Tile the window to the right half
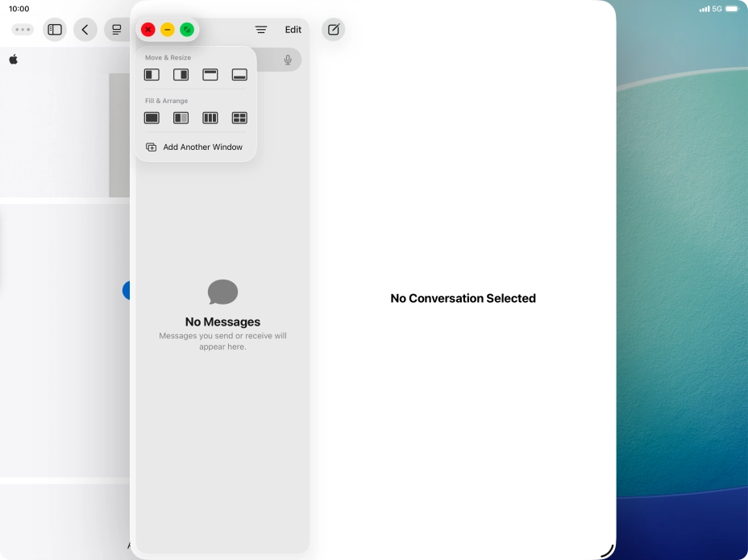This screenshot has height=560, width=748. click(181, 74)
